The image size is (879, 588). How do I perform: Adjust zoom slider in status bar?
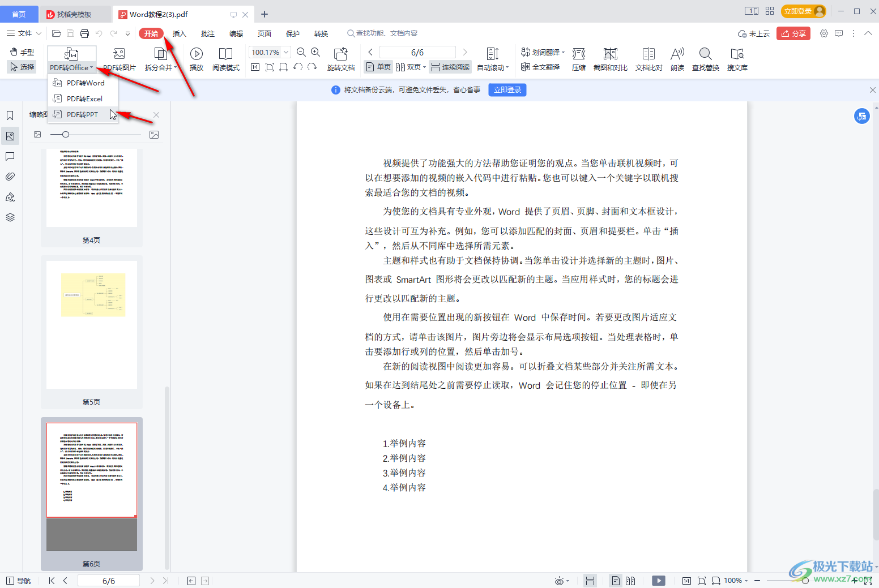point(805,581)
